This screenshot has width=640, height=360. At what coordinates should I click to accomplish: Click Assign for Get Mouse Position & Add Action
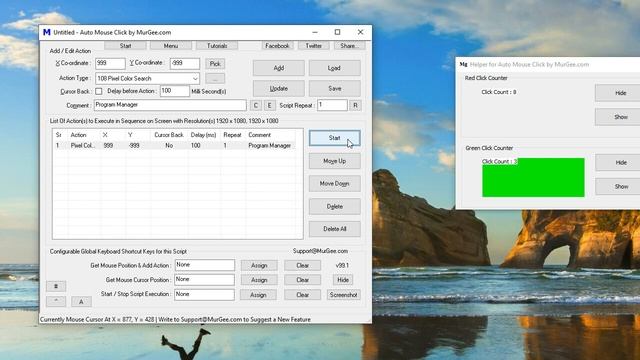point(259,265)
